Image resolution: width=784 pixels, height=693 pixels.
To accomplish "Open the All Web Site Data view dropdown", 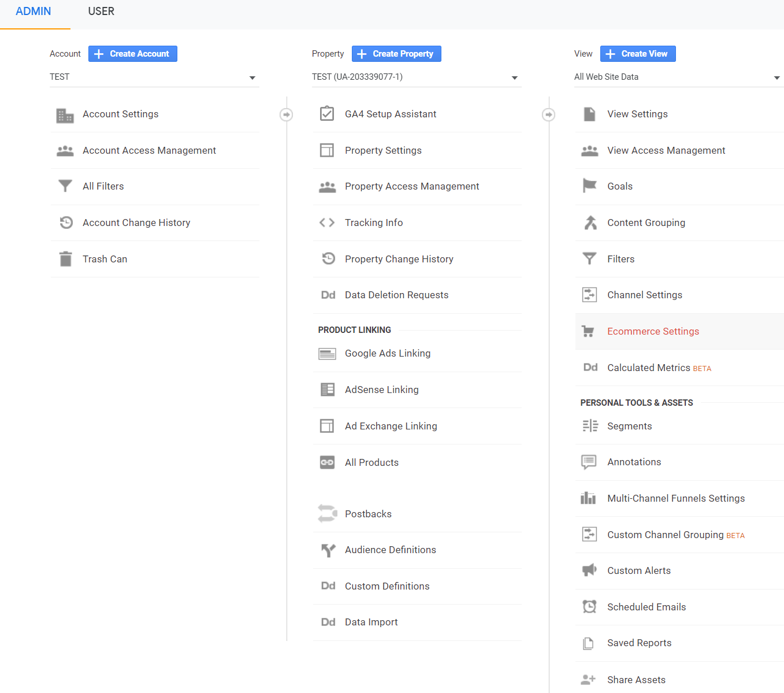I will (678, 77).
